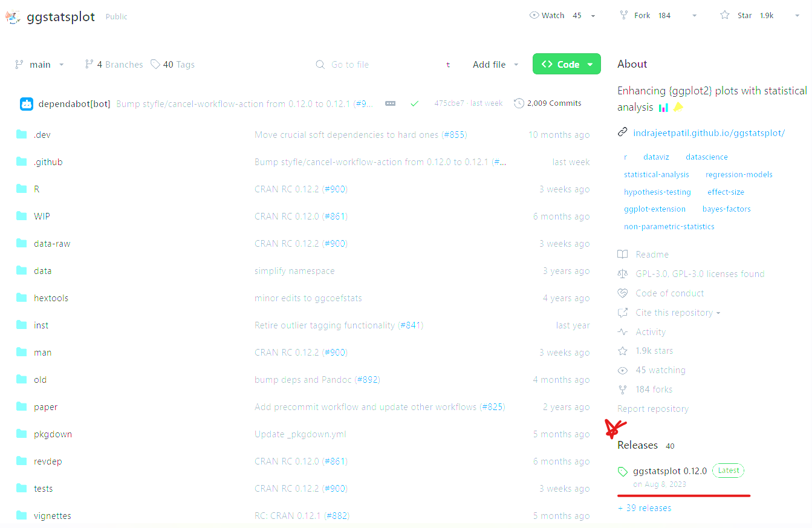
Task: Expand Cite this repository dropdown
Action: tap(678, 313)
